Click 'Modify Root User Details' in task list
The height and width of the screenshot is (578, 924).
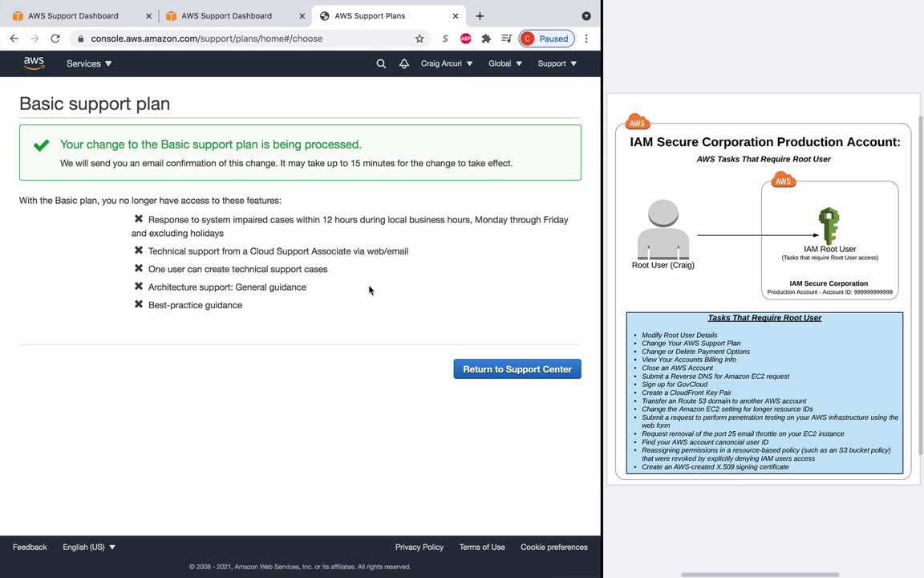click(679, 335)
